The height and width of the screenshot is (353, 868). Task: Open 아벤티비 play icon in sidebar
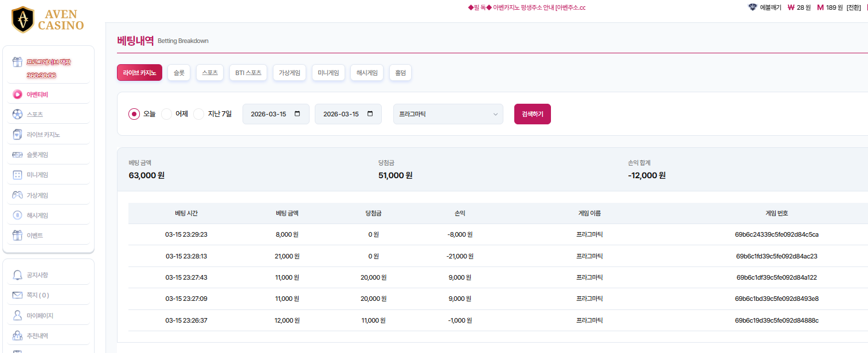click(17, 95)
